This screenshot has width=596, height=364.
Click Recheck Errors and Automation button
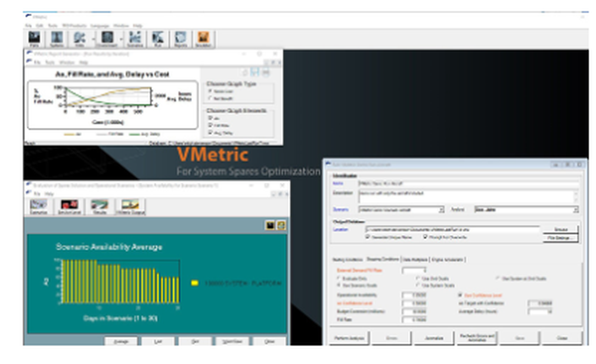point(477,338)
